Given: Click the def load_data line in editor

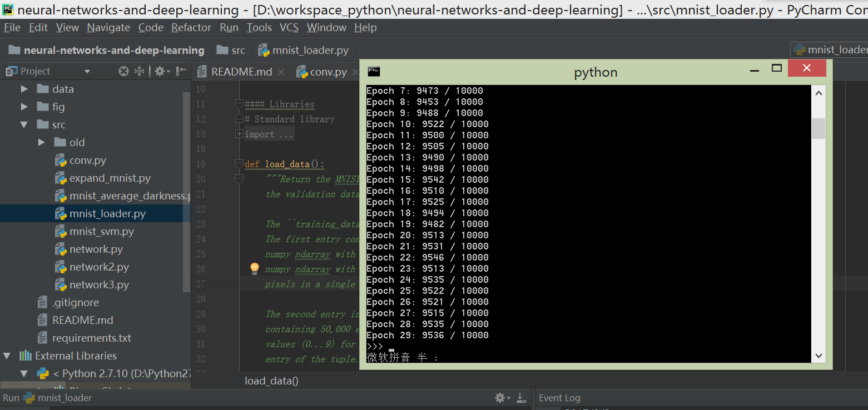Looking at the screenshot, I should pyautogui.click(x=285, y=164).
